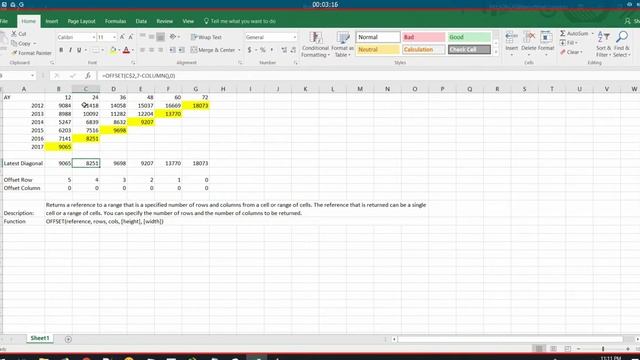Switch to the Insert tab
The height and width of the screenshot is (360, 640).
tap(52, 21)
